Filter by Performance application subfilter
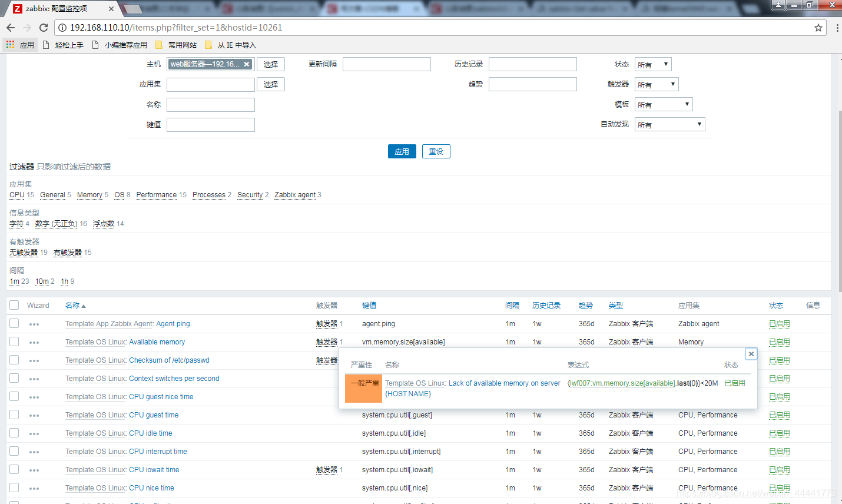The image size is (842, 504). (157, 195)
